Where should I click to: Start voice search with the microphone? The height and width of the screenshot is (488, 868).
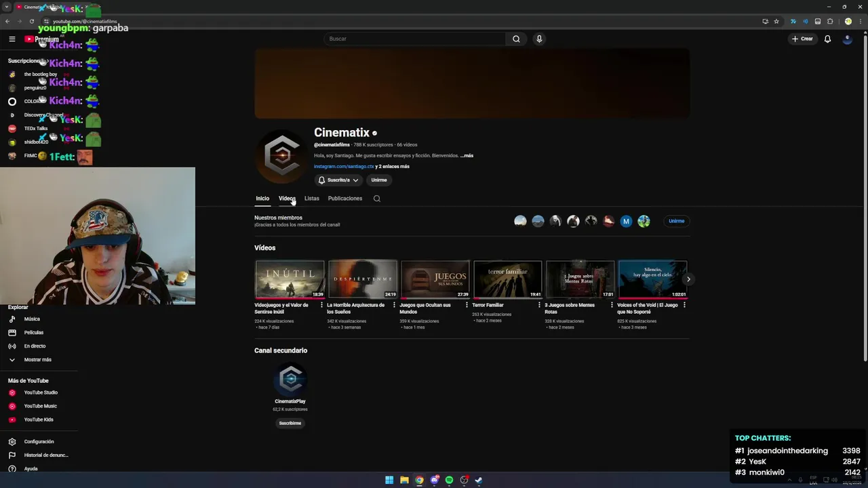click(539, 39)
